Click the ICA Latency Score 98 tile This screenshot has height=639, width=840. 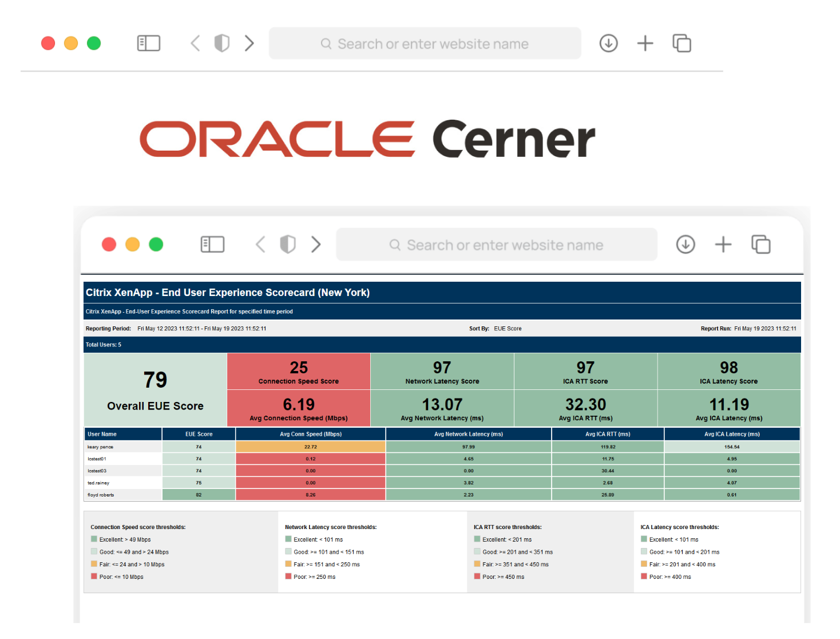coord(729,372)
